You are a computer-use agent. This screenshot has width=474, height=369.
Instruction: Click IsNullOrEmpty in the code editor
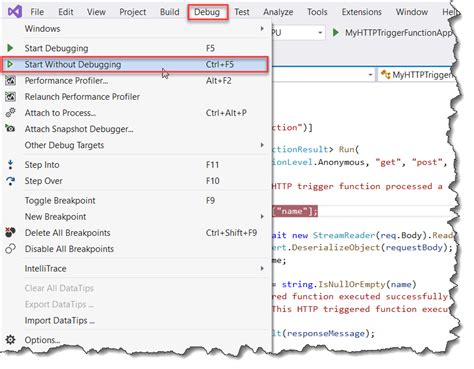(x=352, y=284)
